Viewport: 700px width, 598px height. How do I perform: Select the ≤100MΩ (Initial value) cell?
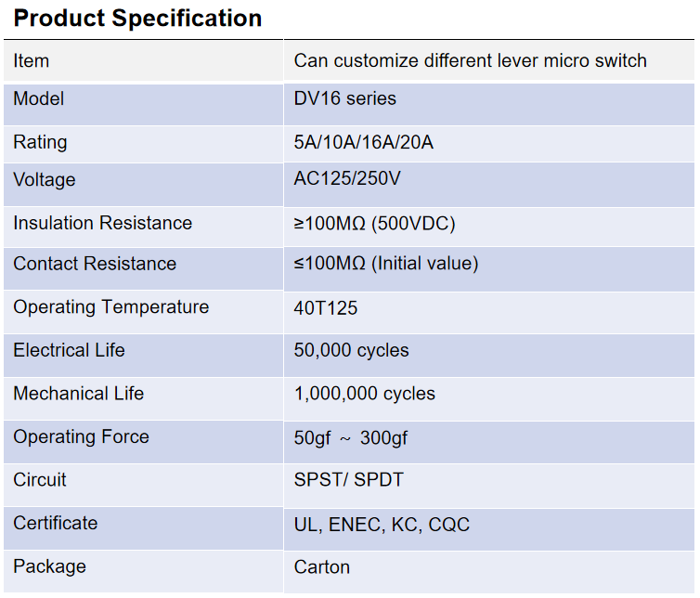[x=385, y=264]
